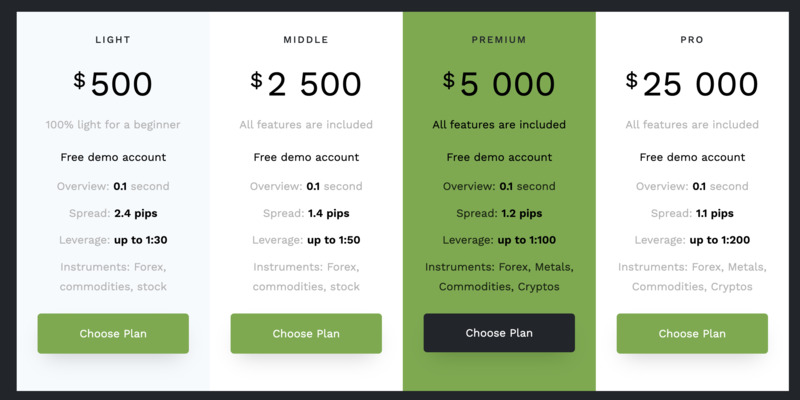Click Premium's 'All features are included' text
The width and height of the screenshot is (800, 400).
(x=499, y=125)
